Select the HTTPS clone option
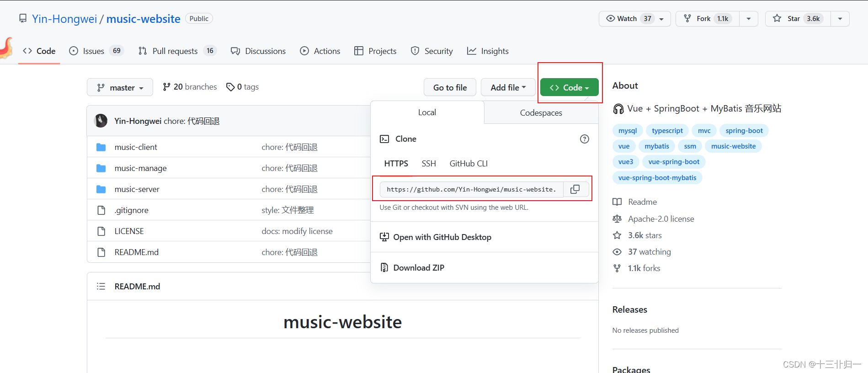This screenshot has height=373, width=868. pyautogui.click(x=396, y=164)
